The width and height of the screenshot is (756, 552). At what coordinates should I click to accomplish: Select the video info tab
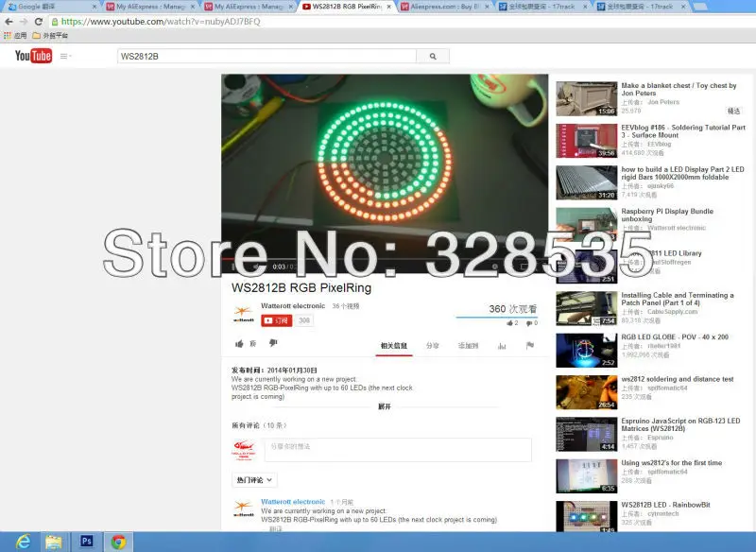(x=394, y=346)
